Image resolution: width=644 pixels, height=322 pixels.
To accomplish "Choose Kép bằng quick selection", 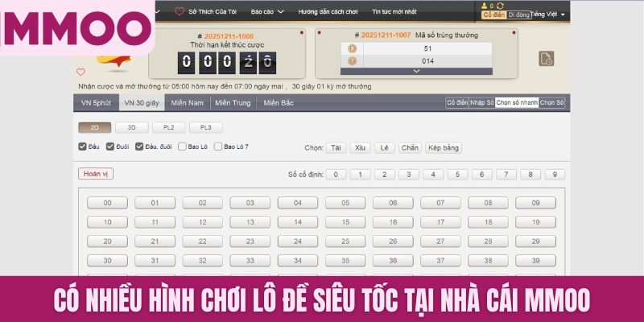I will pos(444,148).
